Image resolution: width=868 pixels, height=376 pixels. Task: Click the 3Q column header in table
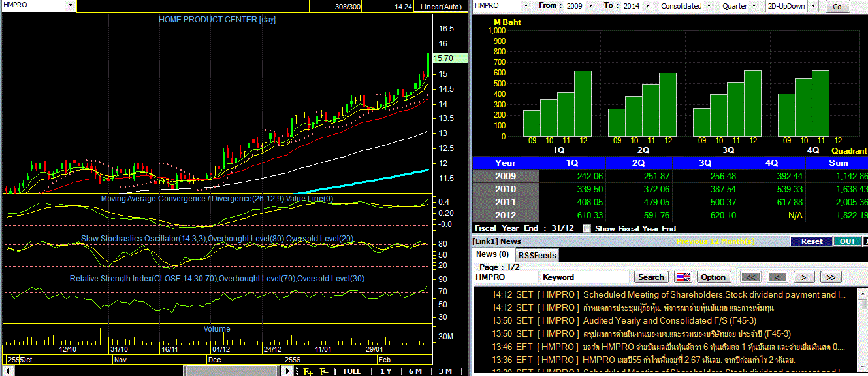(705, 163)
